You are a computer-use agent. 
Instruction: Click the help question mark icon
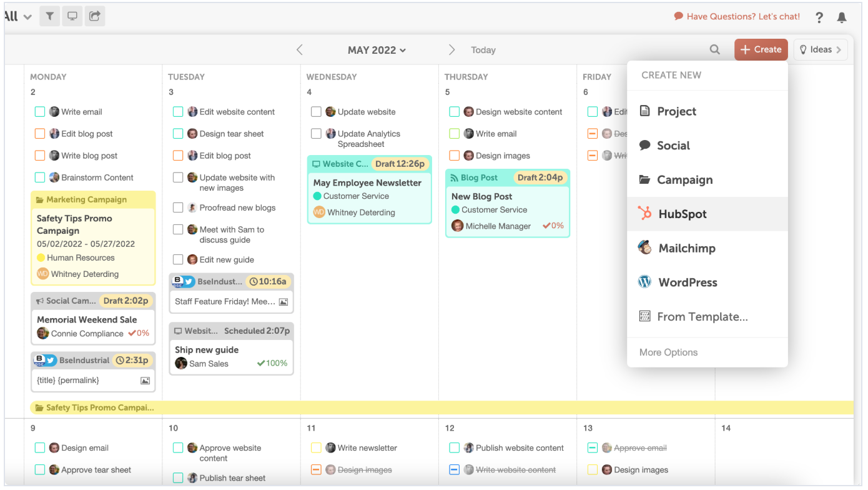pyautogui.click(x=819, y=17)
